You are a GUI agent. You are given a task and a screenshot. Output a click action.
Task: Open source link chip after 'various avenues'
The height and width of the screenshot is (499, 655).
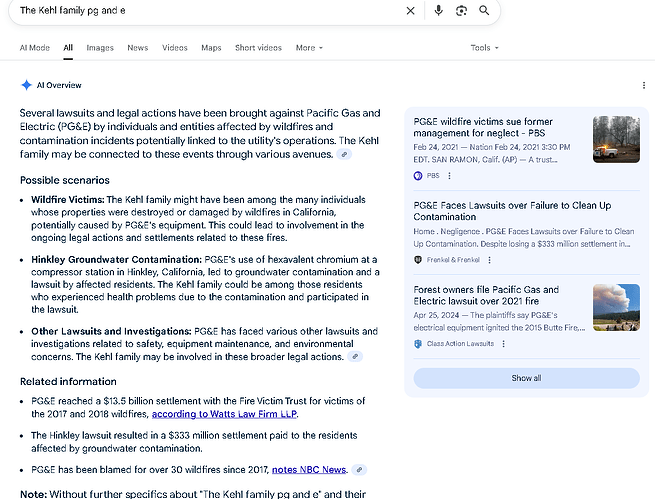tap(344, 155)
